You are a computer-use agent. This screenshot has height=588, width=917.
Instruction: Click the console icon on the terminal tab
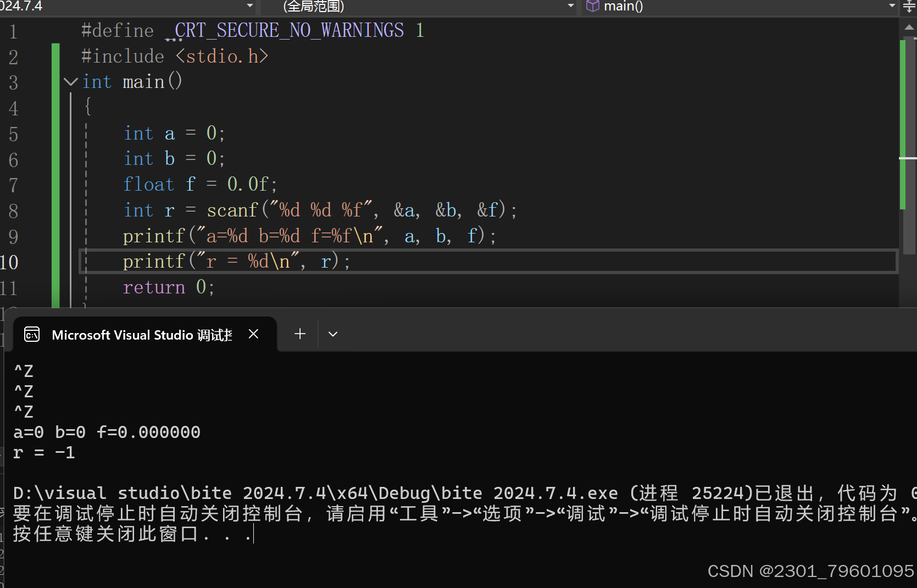(32, 334)
